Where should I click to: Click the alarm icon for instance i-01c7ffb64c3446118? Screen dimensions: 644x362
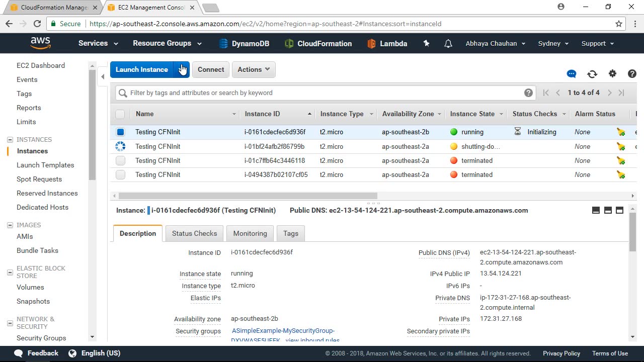click(621, 161)
